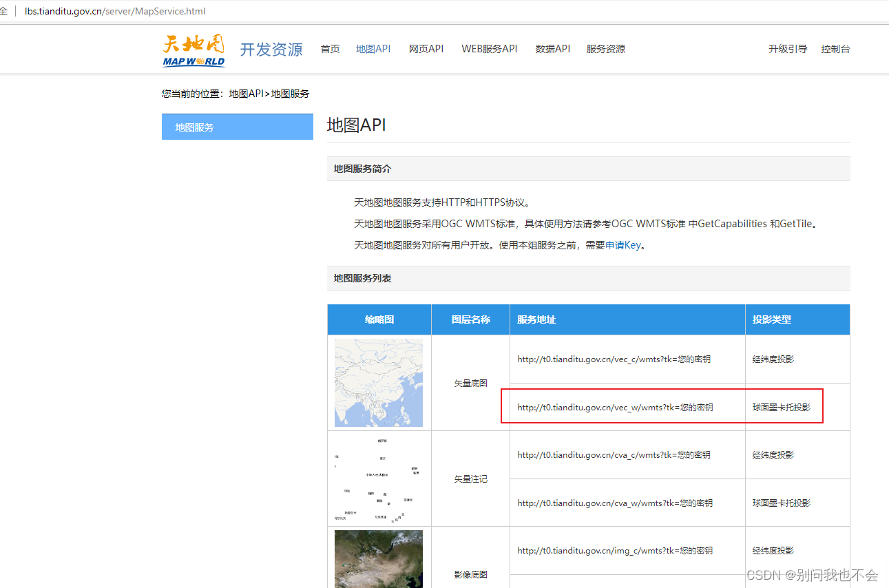Screen dimensions: 889x588
Task: Go to 升级引导 link
Action: 788,49
